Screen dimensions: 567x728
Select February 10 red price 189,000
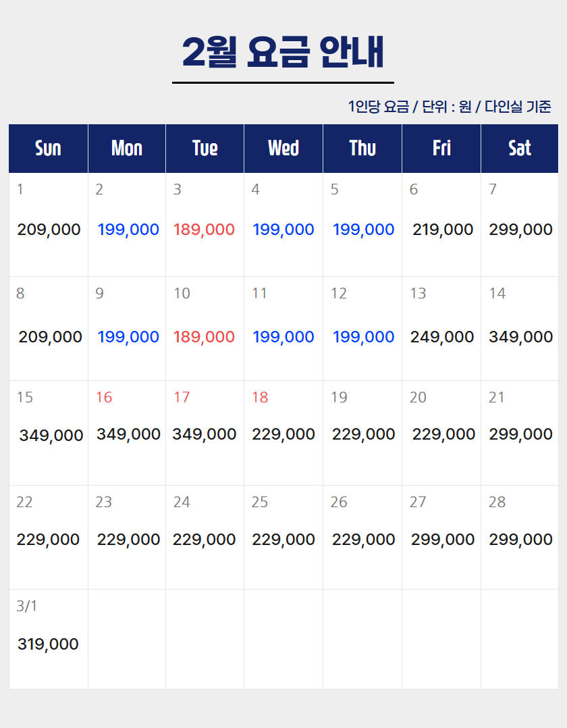click(x=204, y=337)
